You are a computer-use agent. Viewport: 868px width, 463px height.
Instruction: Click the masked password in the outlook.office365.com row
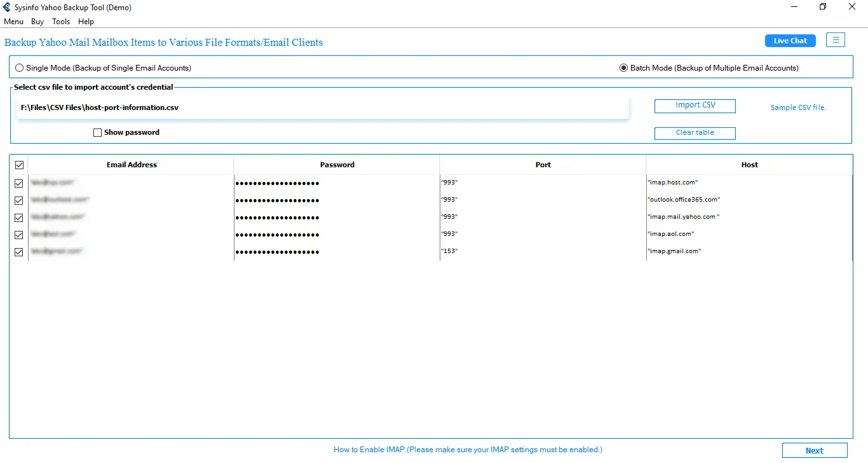337,200
